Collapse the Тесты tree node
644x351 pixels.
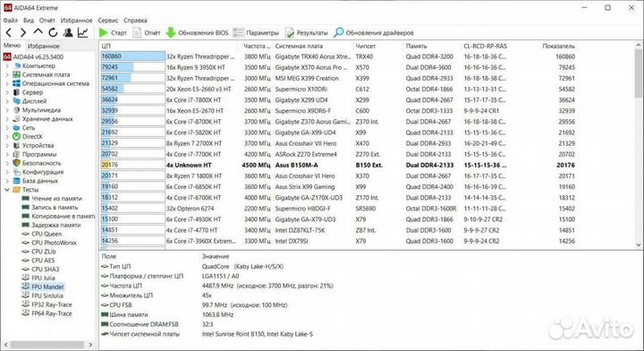click(x=7, y=190)
